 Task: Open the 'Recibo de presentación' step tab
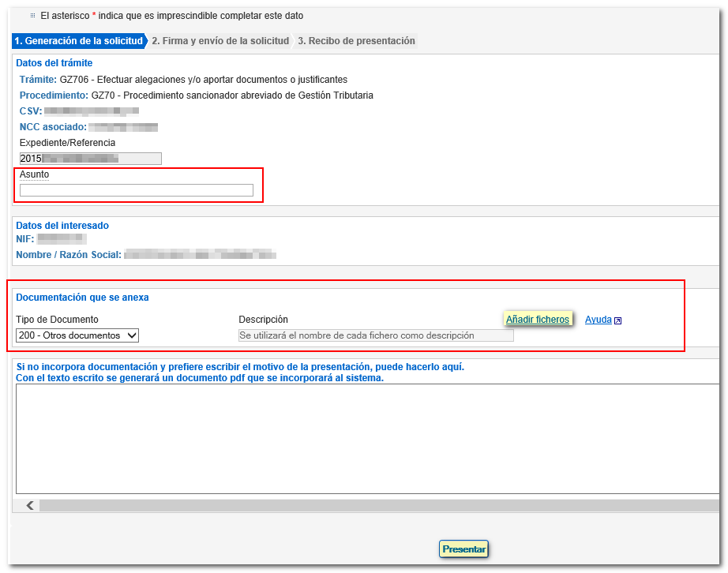[x=356, y=41]
